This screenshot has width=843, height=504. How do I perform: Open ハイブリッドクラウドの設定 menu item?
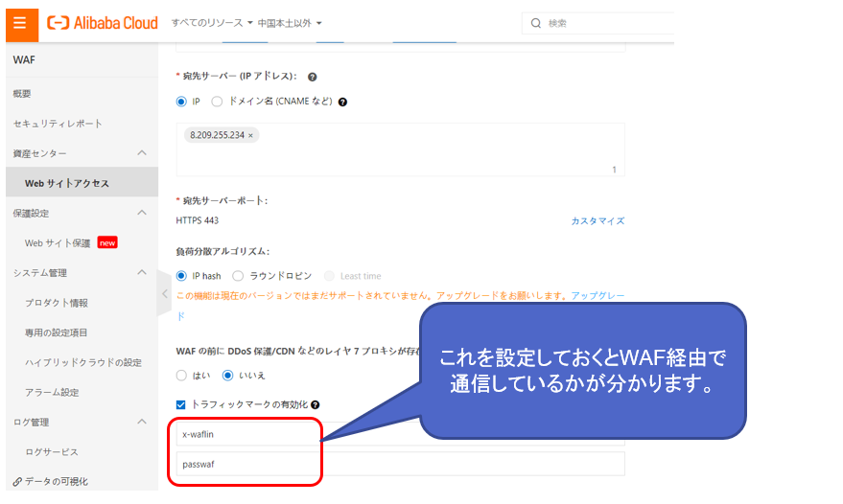pyautogui.click(x=82, y=363)
